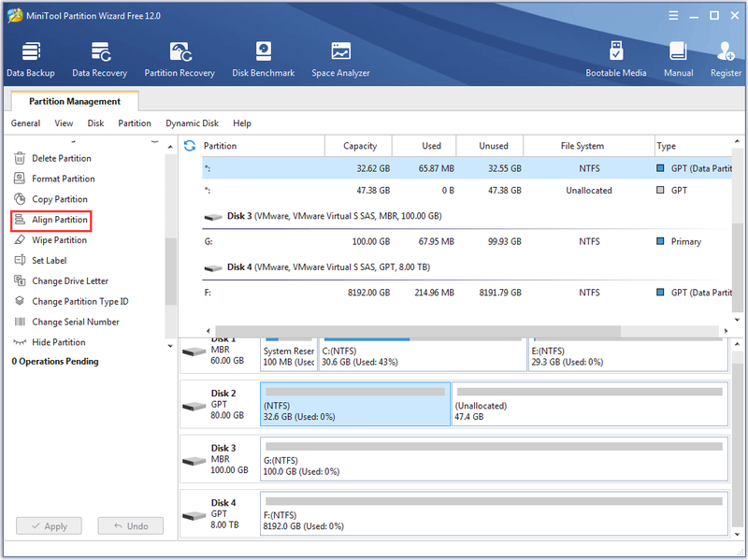Launch Data Recovery
This screenshot has height=560, width=748.
point(100,60)
